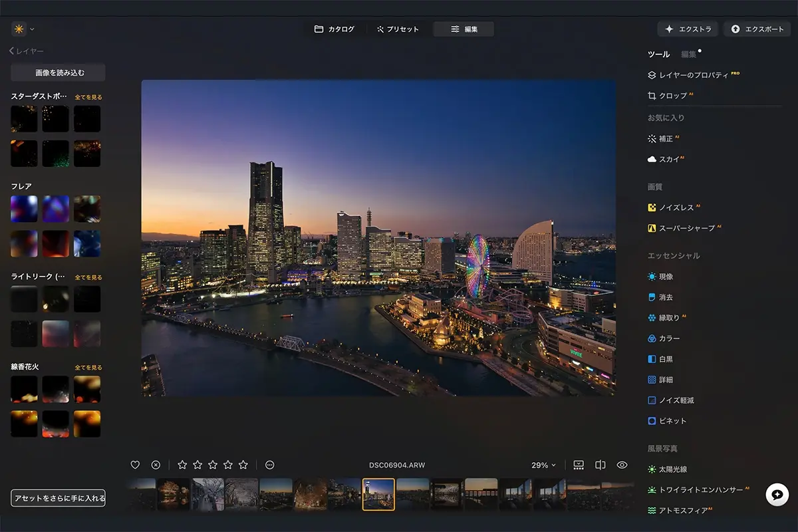
Task: Open the ビネット tool
Action: tap(667, 421)
